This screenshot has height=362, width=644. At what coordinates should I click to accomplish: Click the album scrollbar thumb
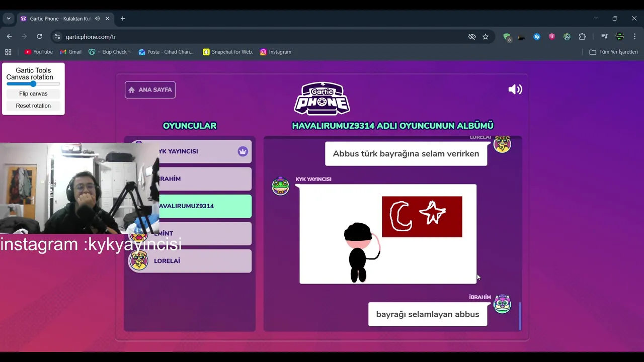[x=520, y=316]
